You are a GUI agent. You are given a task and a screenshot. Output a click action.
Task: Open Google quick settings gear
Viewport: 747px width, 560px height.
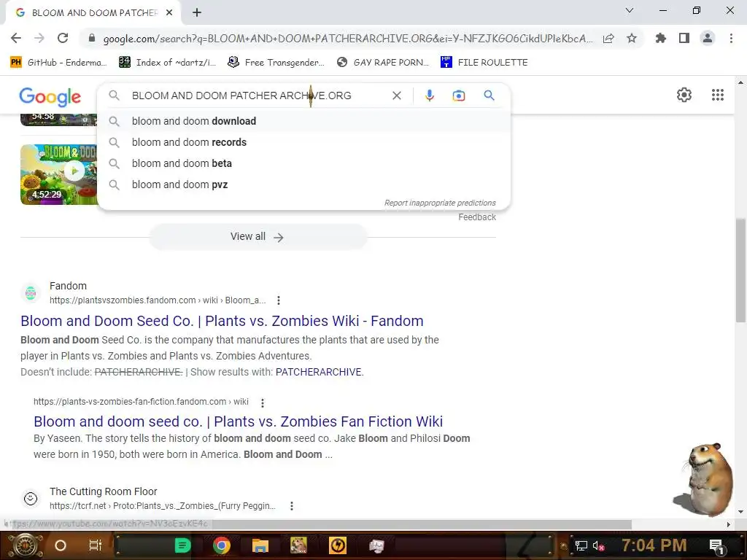[x=684, y=95]
